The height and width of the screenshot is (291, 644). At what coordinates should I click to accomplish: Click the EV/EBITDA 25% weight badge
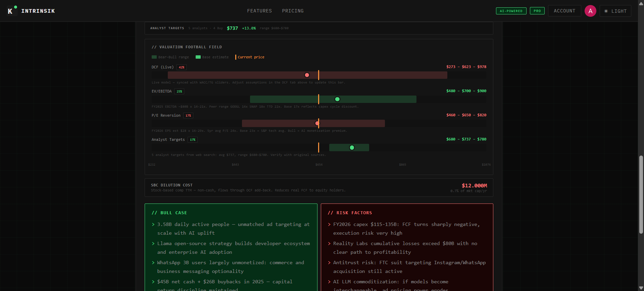(x=180, y=92)
